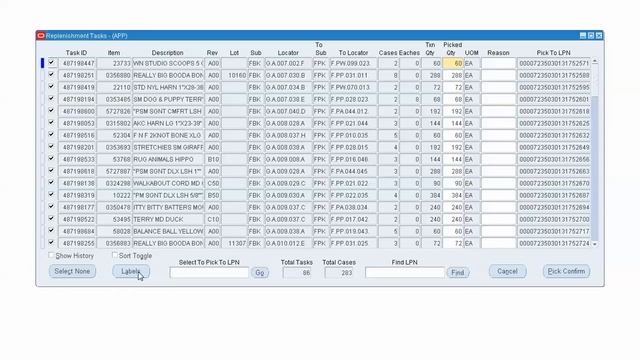Screen dimensions: 640x360
Task: Click the Reason field for task 487198447
Action: coord(498,64)
